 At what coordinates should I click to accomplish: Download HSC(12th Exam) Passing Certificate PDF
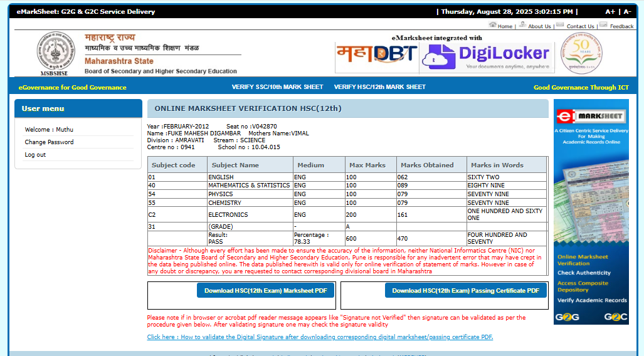click(x=465, y=291)
